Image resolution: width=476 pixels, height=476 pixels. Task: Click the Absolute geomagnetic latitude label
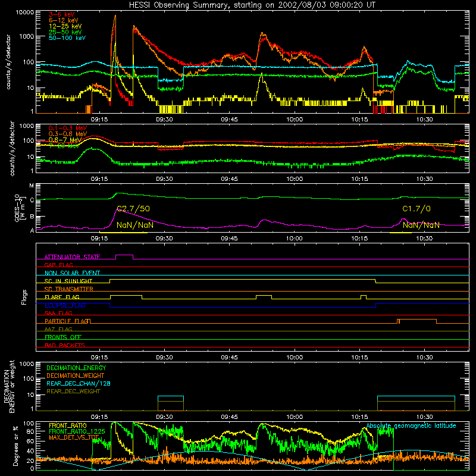411,426
